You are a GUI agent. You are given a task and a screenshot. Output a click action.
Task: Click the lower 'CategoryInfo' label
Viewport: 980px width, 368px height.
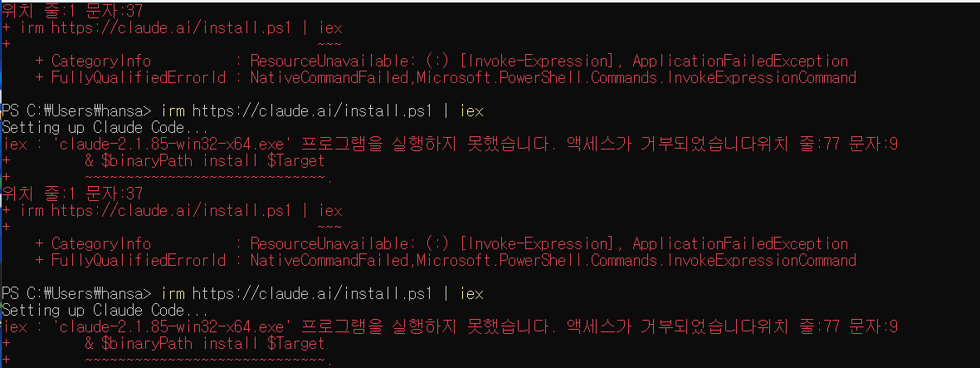(101, 243)
